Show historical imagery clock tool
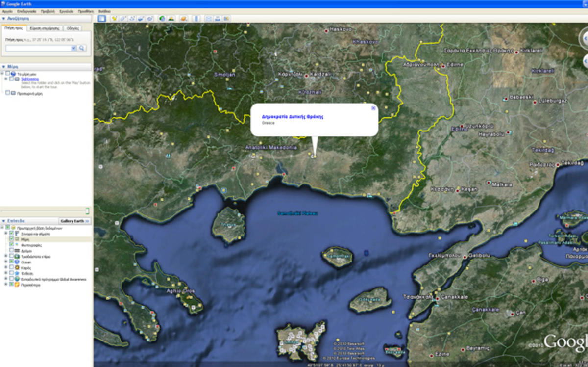 click(162, 19)
